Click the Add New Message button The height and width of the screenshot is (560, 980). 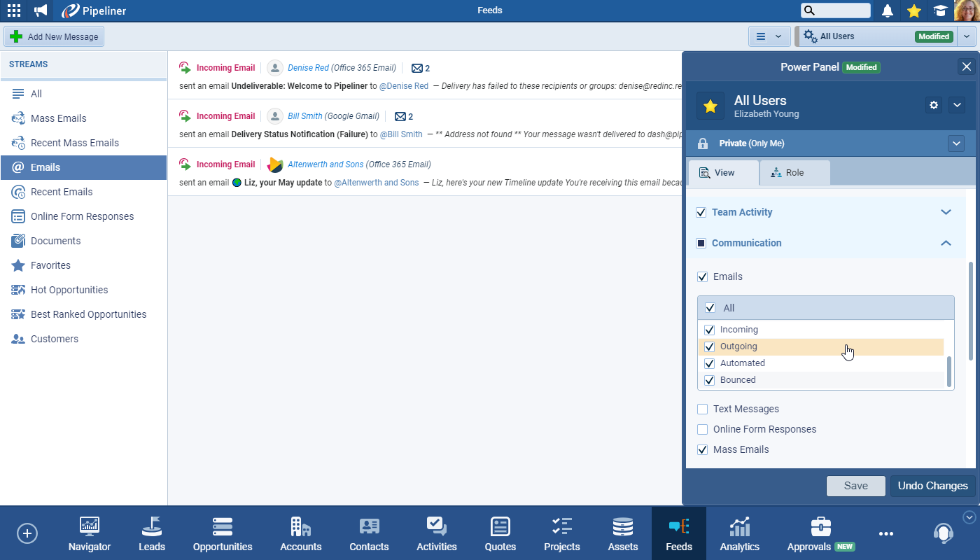click(x=55, y=36)
